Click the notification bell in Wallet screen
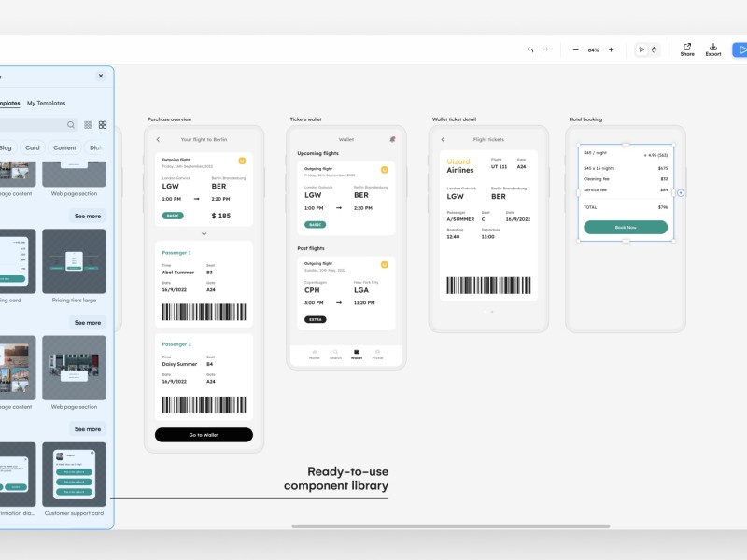Screen dimensions: 747x560 (x=392, y=139)
